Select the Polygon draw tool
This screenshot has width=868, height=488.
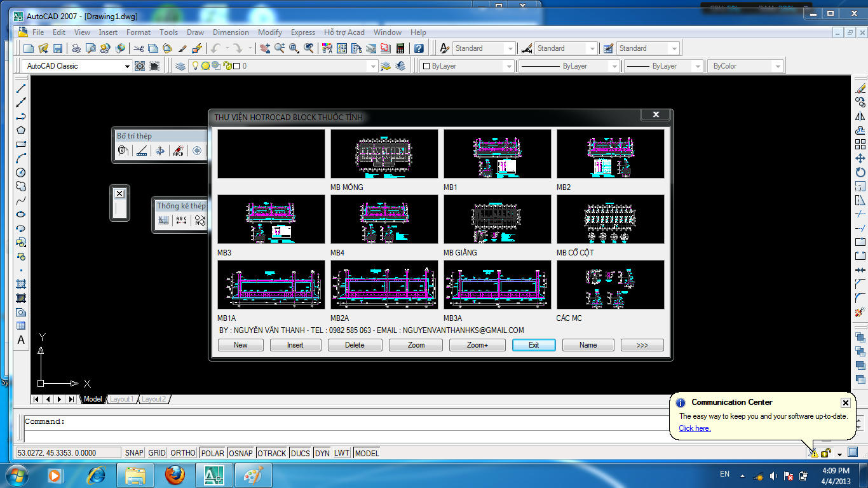pos(21,130)
